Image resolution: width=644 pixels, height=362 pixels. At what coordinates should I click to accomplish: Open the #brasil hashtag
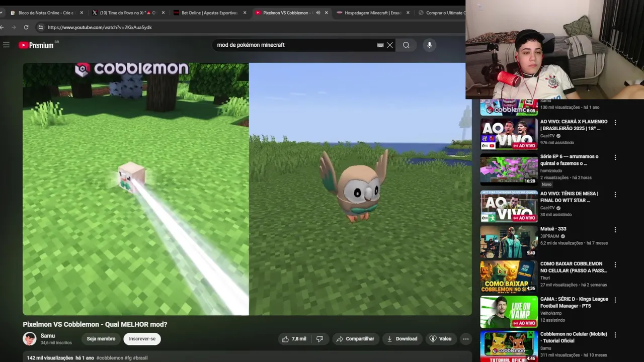tap(140, 358)
